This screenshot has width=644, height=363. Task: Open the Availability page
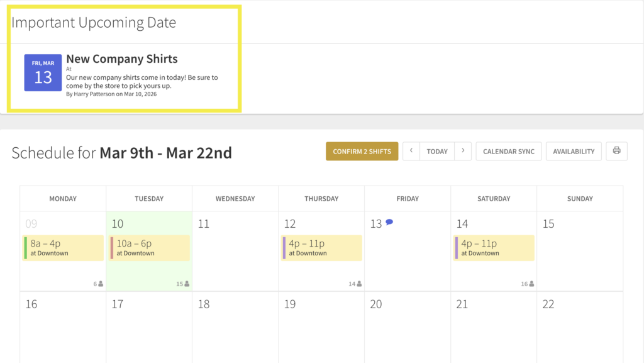click(574, 151)
